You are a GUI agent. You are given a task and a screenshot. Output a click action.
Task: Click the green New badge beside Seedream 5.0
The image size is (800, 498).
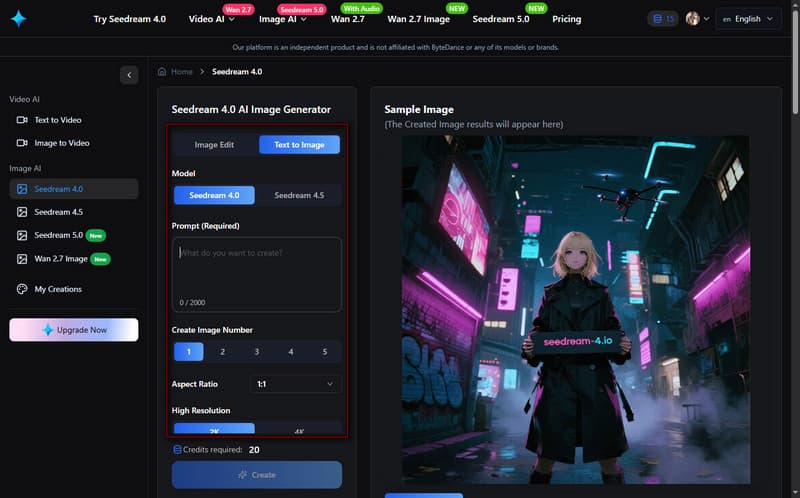coord(96,235)
